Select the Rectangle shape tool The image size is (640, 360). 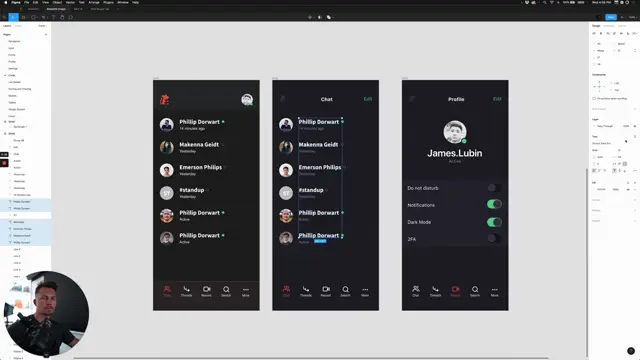pyautogui.click(x=33, y=17)
